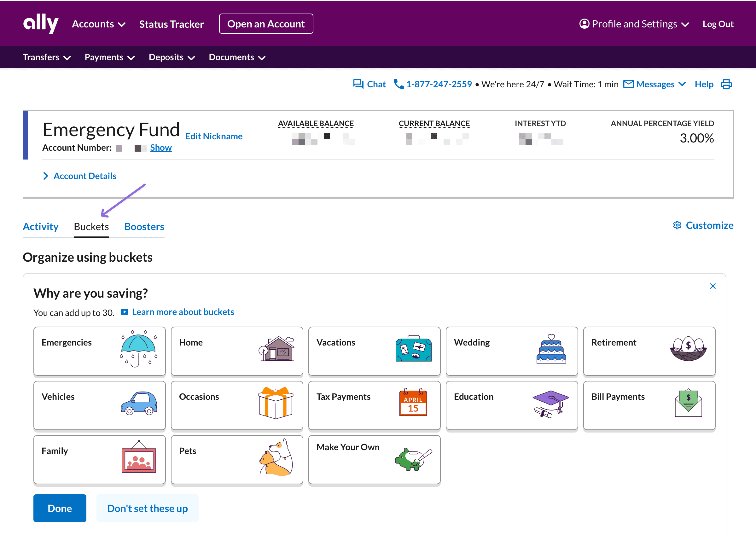Call 1-877-247-2559 phone link

tap(439, 84)
